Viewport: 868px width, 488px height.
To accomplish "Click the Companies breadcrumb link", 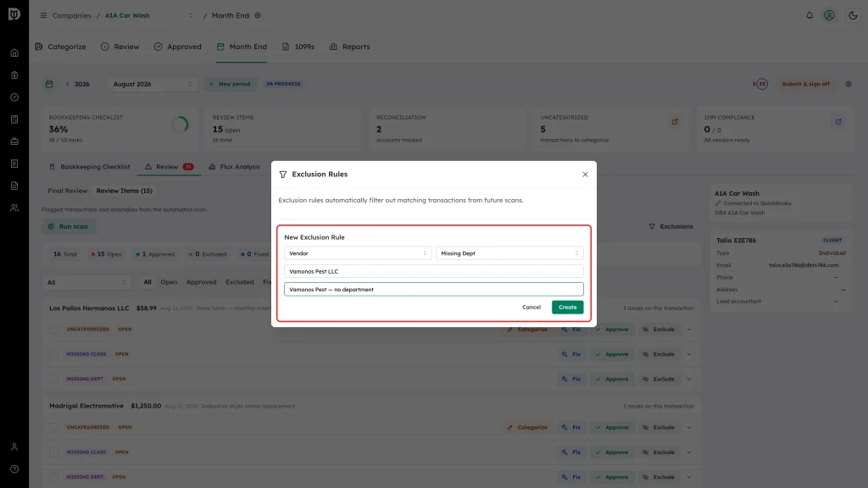I will click(x=72, y=15).
